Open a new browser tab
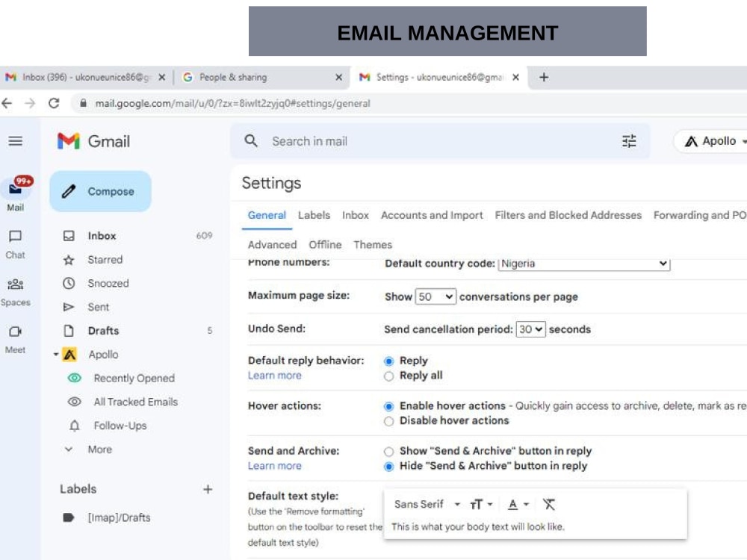This screenshot has height=560, width=747. pos(544,77)
